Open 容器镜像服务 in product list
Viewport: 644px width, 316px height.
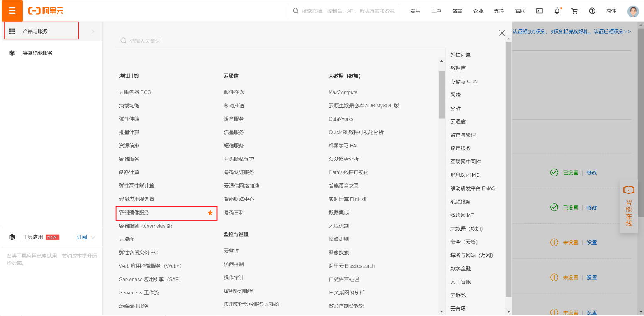[x=134, y=212]
